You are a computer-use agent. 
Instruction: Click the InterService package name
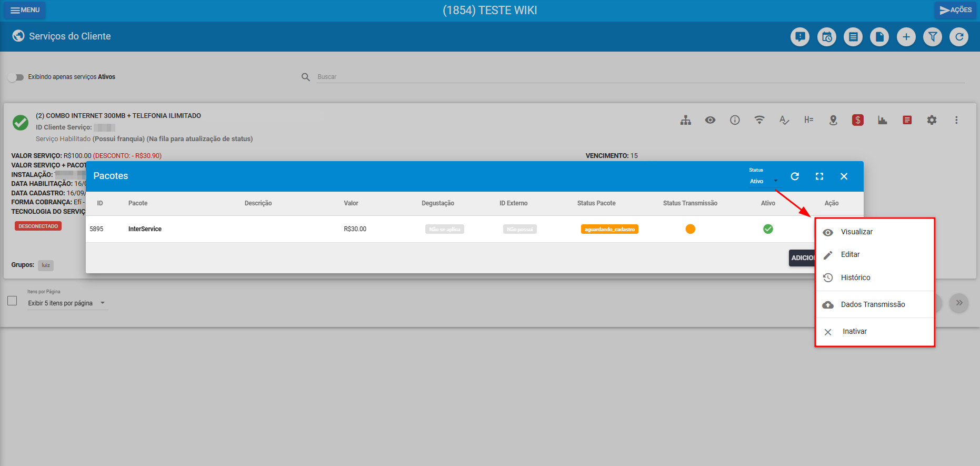pos(145,229)
